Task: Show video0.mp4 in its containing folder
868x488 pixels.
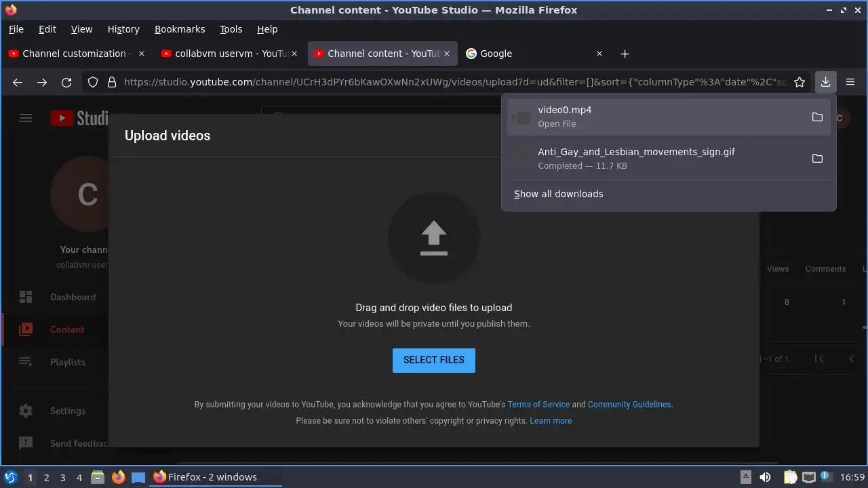Action: [x=817, y=117]
